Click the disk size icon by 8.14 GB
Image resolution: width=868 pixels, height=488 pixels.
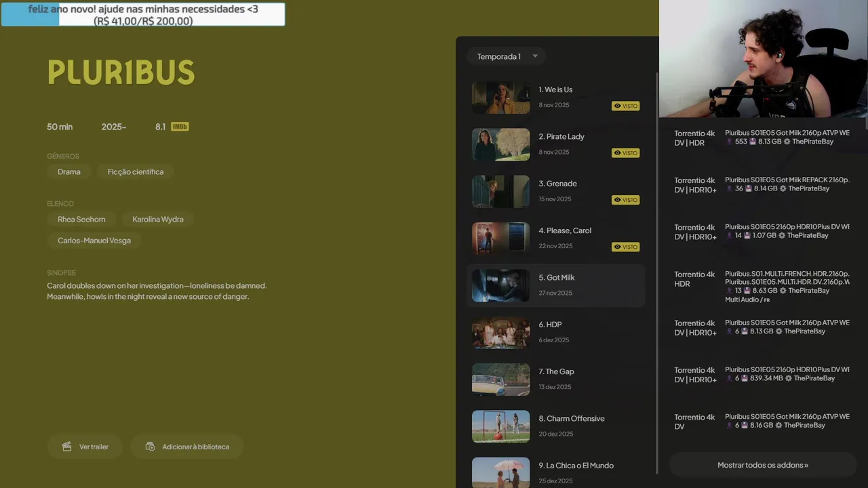[748, 188]
